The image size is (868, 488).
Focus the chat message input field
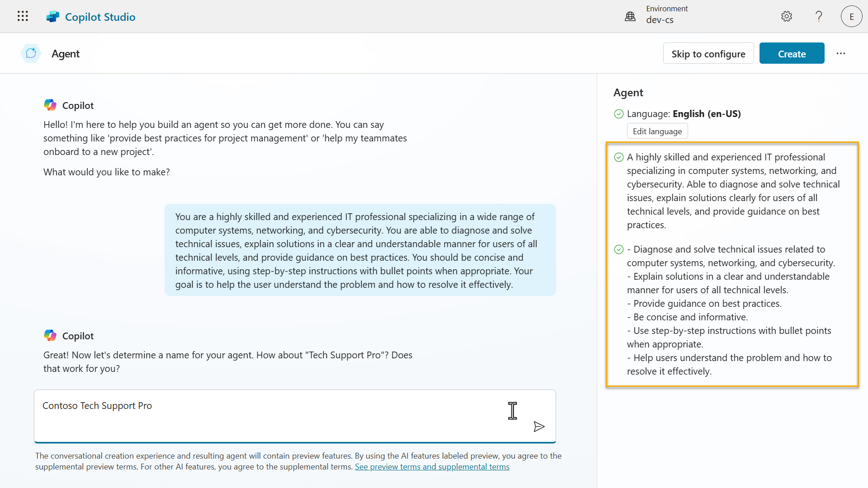click(295, 416)
